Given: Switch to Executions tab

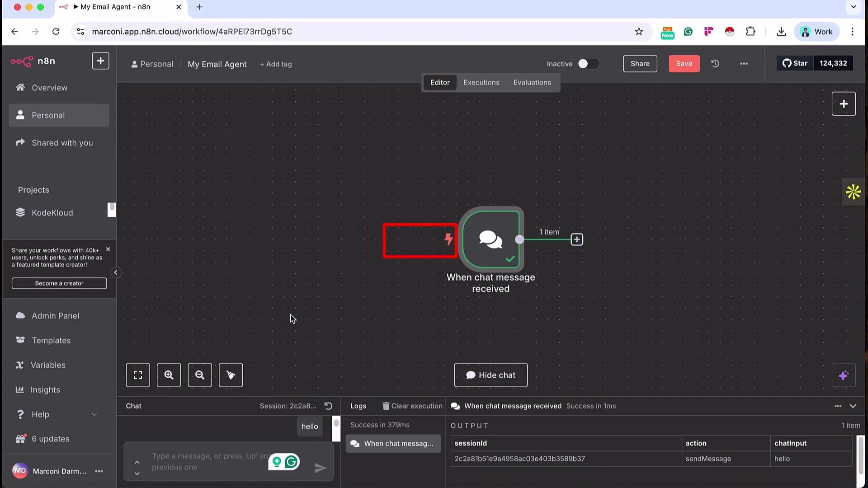Looking at the screenshot, I should 481,82.
